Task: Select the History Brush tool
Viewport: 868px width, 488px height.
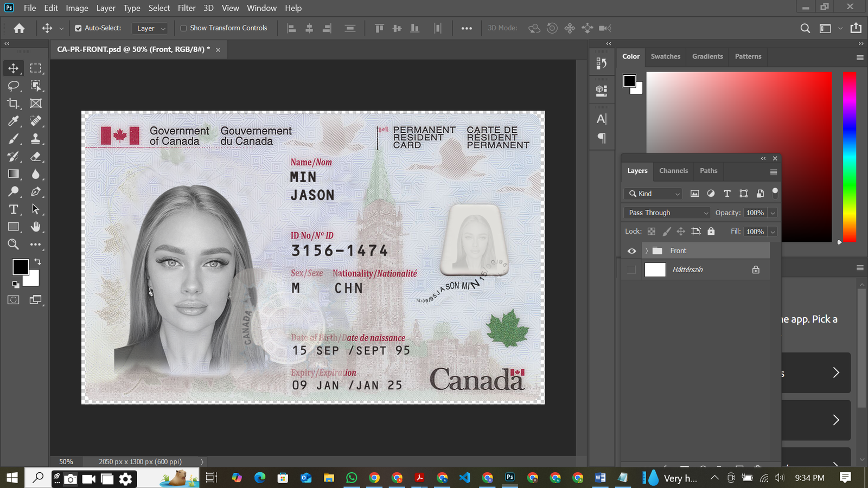Action: coord(14,157)
